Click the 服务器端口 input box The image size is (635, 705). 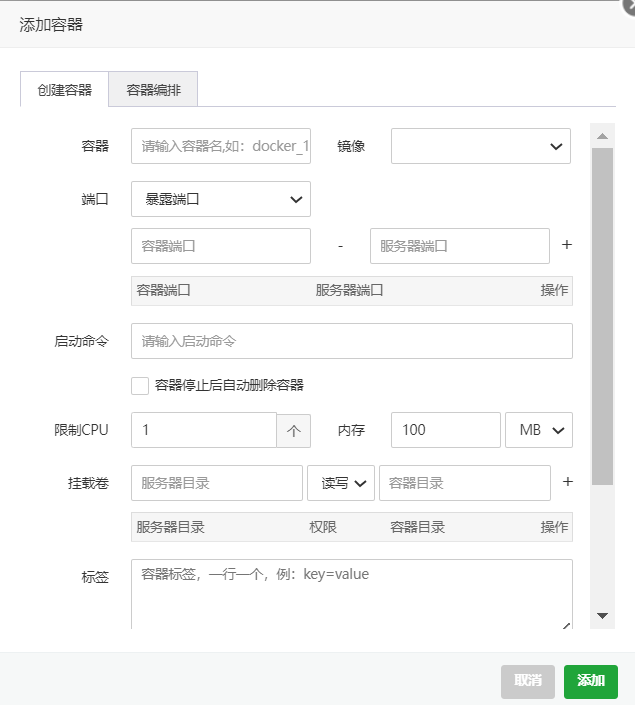pyautogui.click(x=460, y=246)
